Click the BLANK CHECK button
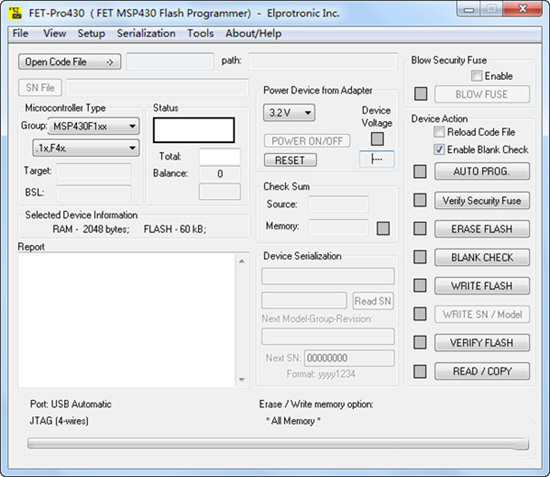550x477 pixels. pos(482,257)
